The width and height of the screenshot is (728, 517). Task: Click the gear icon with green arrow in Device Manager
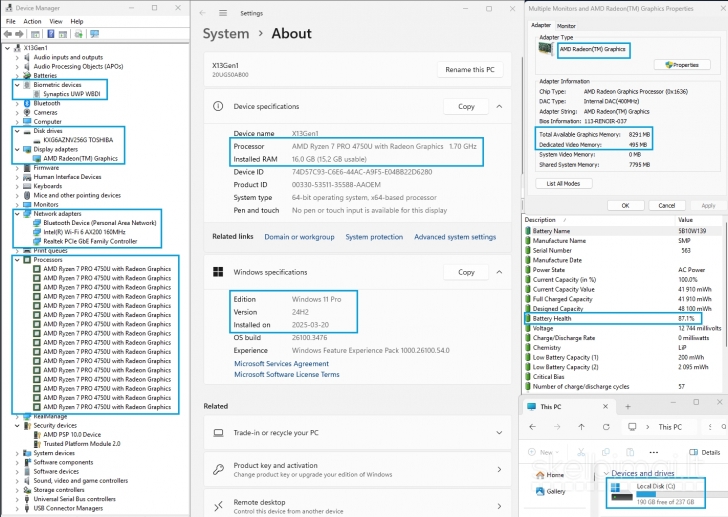click(78, 34)
